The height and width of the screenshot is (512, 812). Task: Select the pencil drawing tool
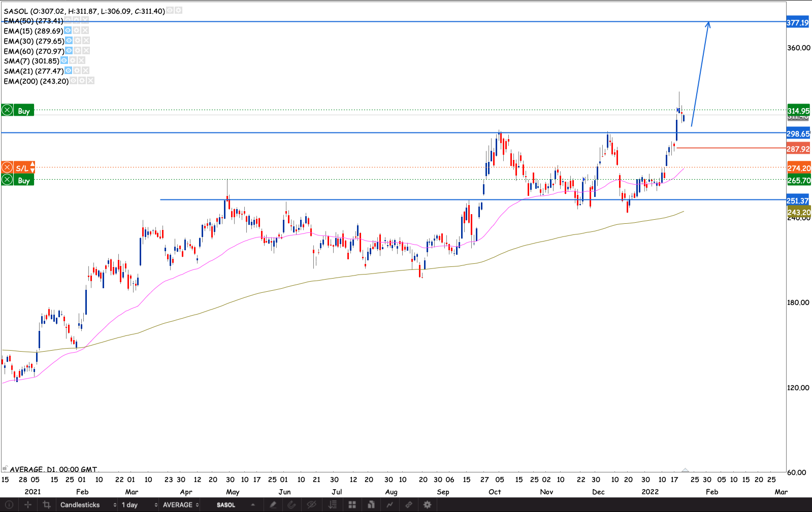click(273, 504)
